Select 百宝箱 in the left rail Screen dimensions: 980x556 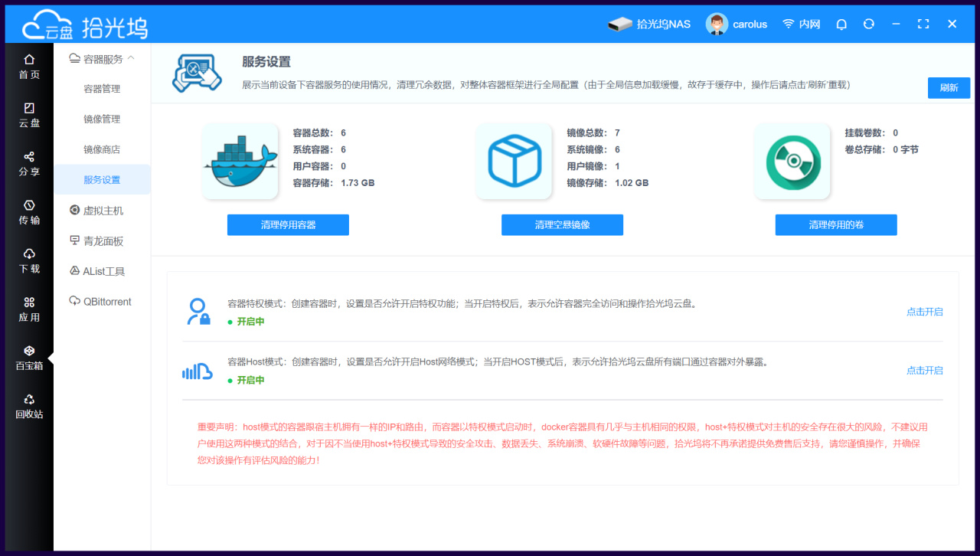click(29, 358)
